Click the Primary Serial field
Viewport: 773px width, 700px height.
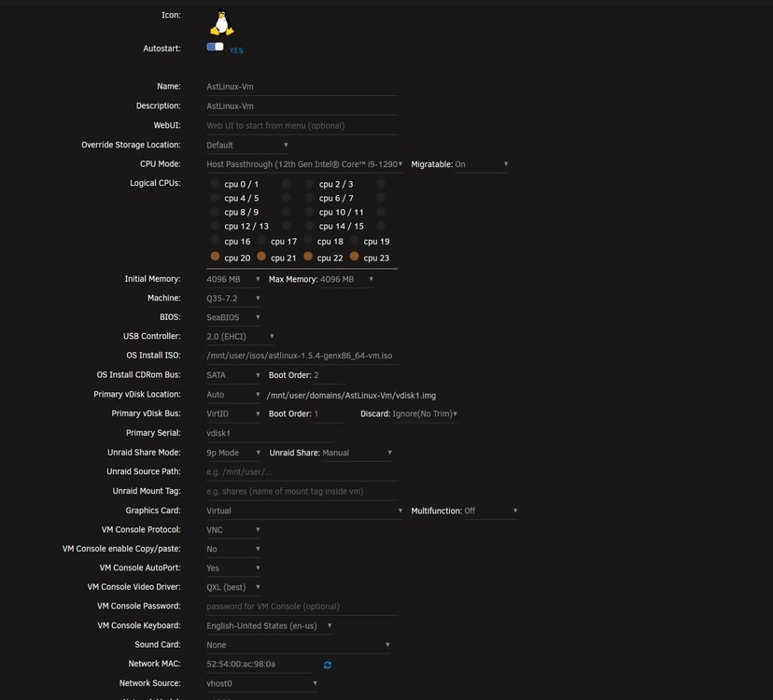[269, 434]
